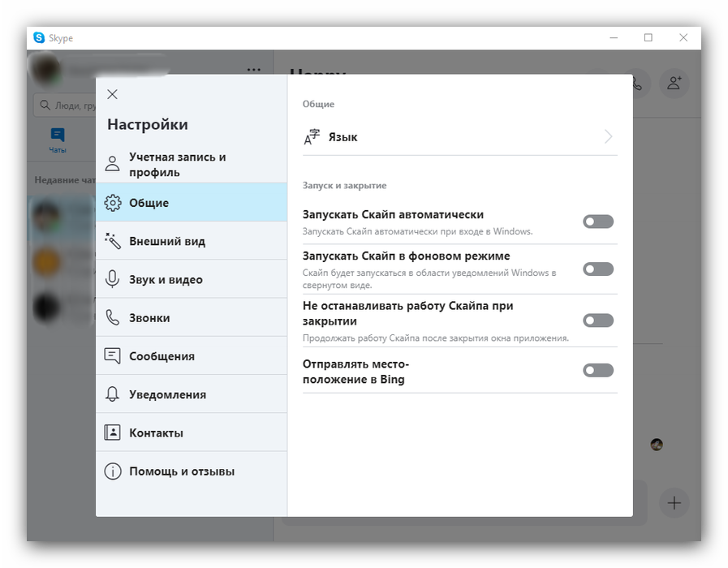Click the gear icon beside Общие

point(112,203)
